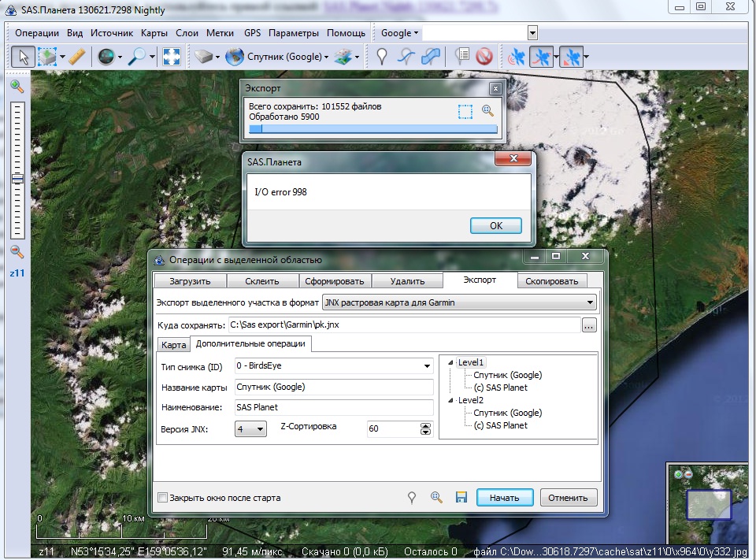This screenshot has height=560, width=756.
Task: Click the 'Название карты' text field
Action: tap(333, 387)
